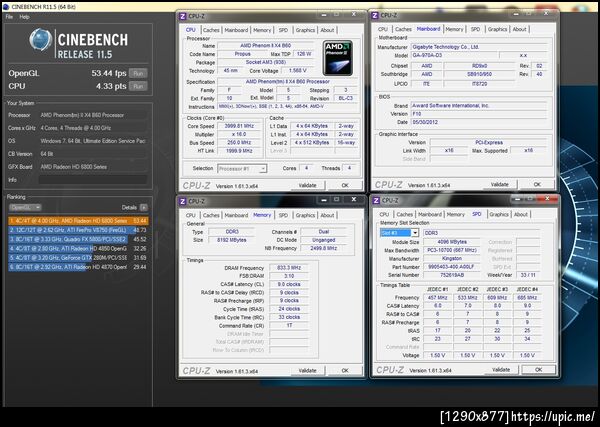This screenshot has height=427, width=600.
Task: Click the Manufacturer value Kingston
Action: (452, 259)
